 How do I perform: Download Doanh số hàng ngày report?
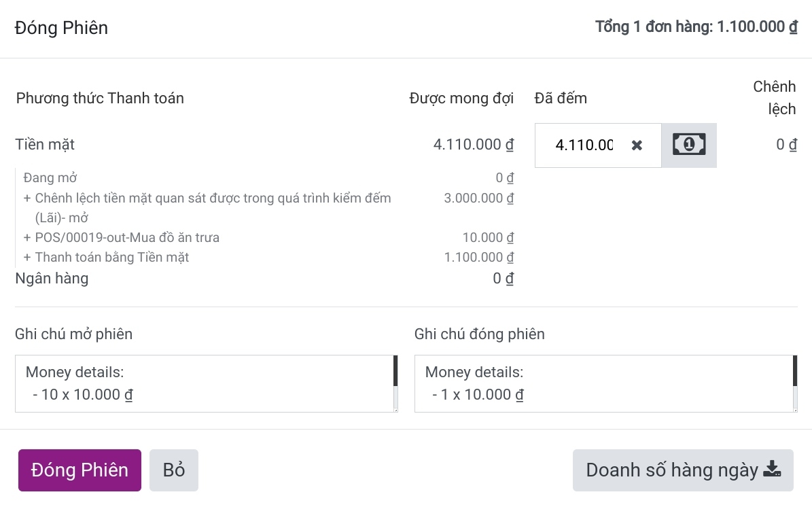point(683,470)
